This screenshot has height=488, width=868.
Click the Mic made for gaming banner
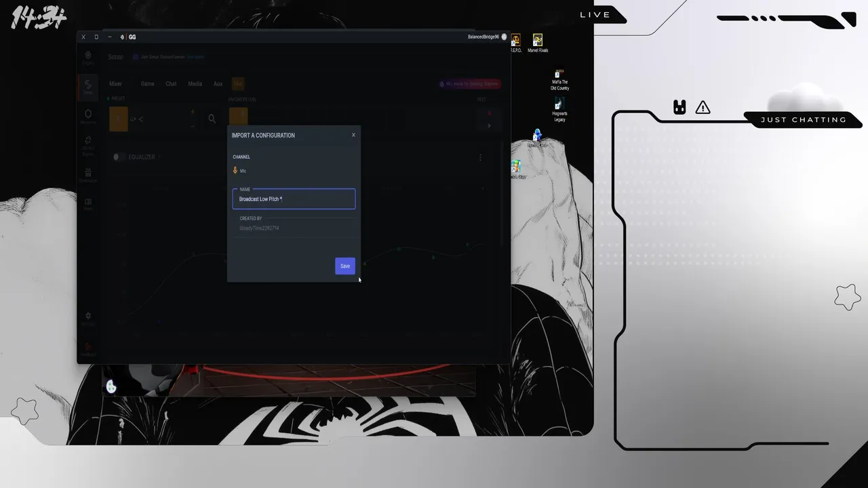click(469, 84)
